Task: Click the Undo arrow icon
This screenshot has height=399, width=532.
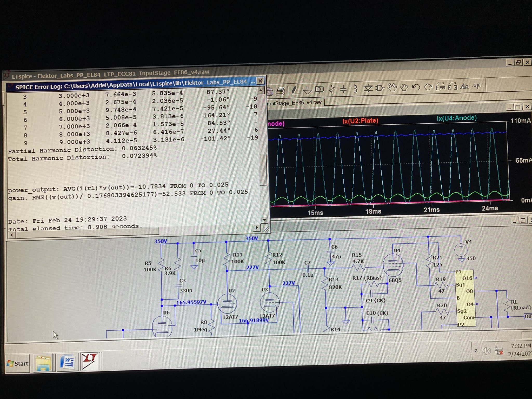Action: (x=416, y=87)
